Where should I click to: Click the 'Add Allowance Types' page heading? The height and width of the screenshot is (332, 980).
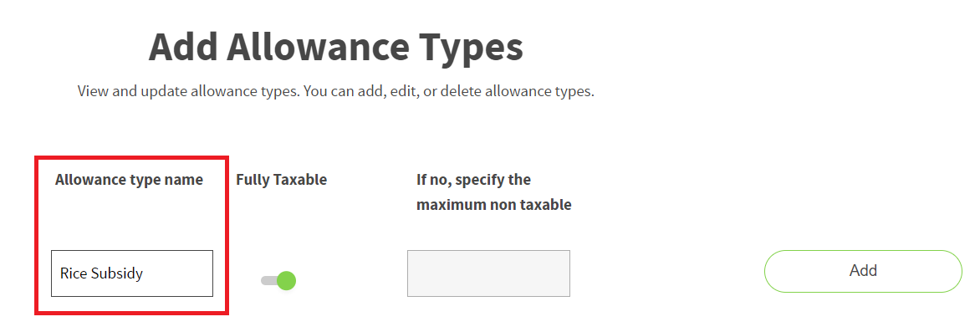click(335, 48)
